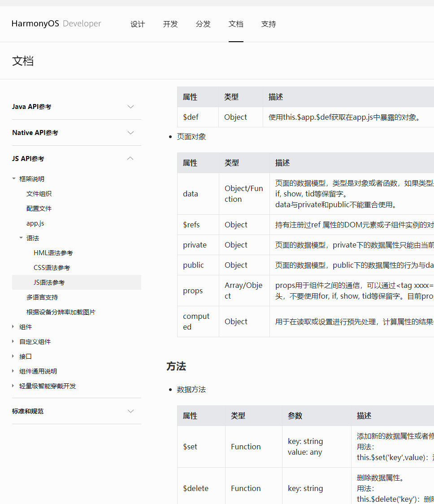Screen dimensions: 434x504
Task: Open the 文件组织 doc page
Action: [x=39, y=194]
